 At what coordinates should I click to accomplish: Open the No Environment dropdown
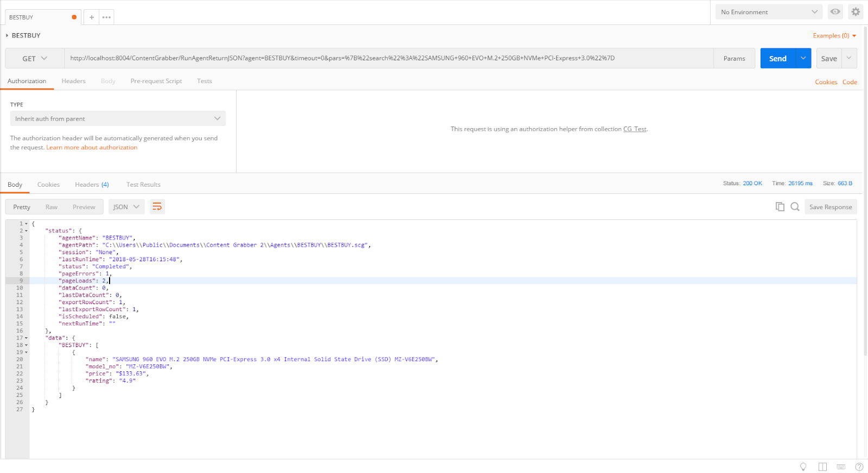pos(769,12)
